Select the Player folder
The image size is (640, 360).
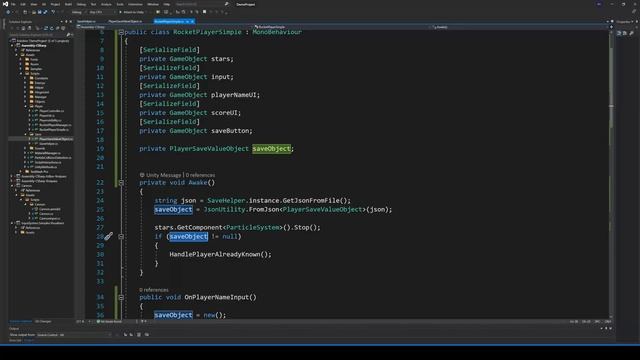tap(39, 107)
